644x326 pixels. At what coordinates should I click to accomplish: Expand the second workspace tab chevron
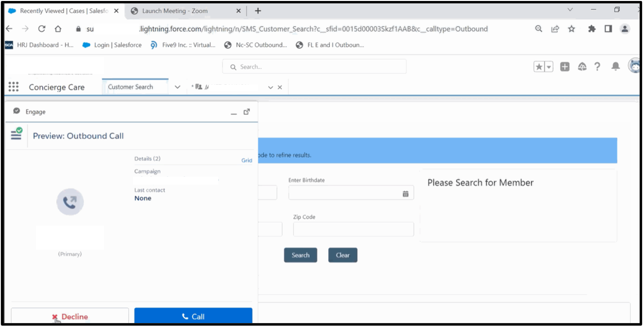coord(270,87)
